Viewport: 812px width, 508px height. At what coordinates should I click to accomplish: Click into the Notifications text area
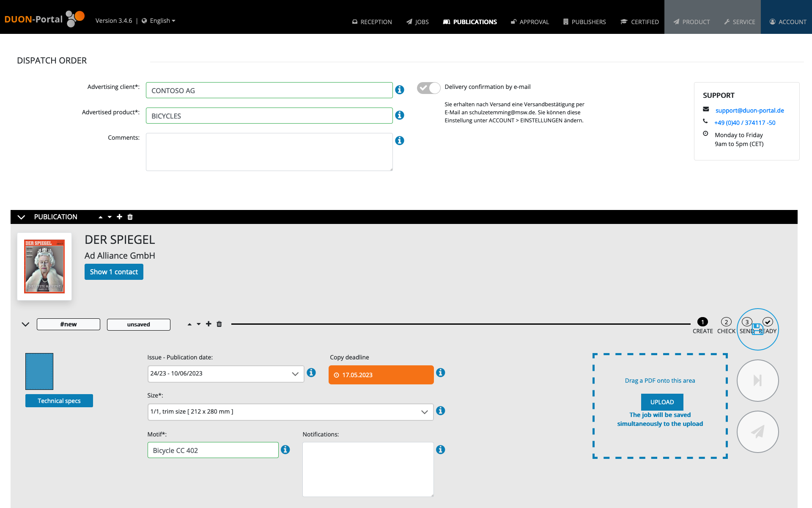click(368, 469)
